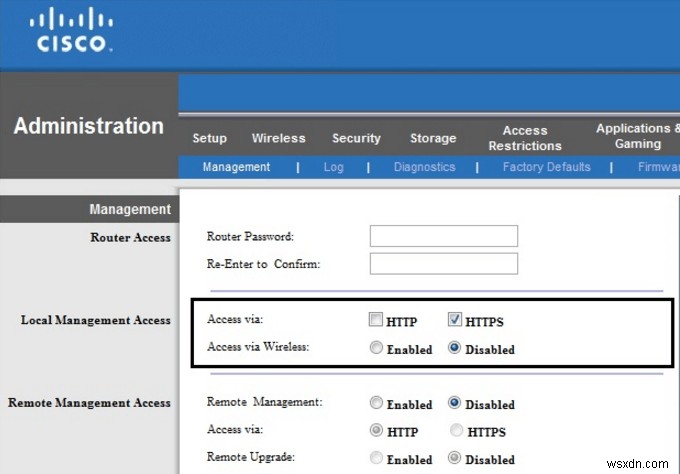Select the Management sub-tab

click(236, 167)
